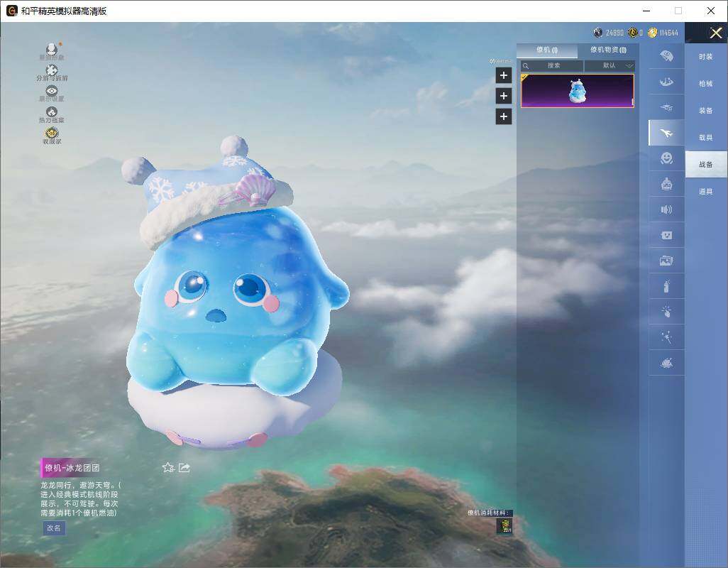Favorite the item with the star icon
Image resolution: width=728 pixels, height=568 pixels.
168,467
